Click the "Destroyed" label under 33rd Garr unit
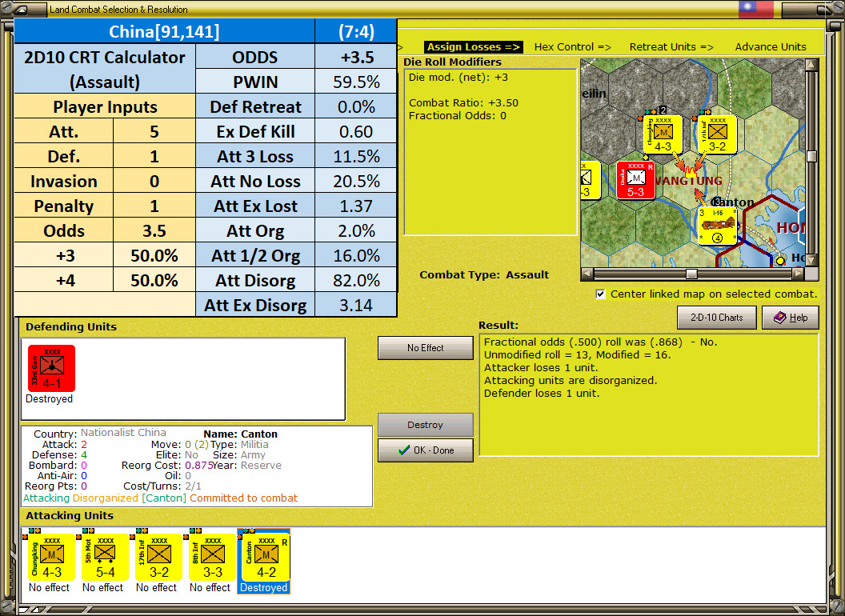Viewport: 845px width, 616px height. [49, 399]
